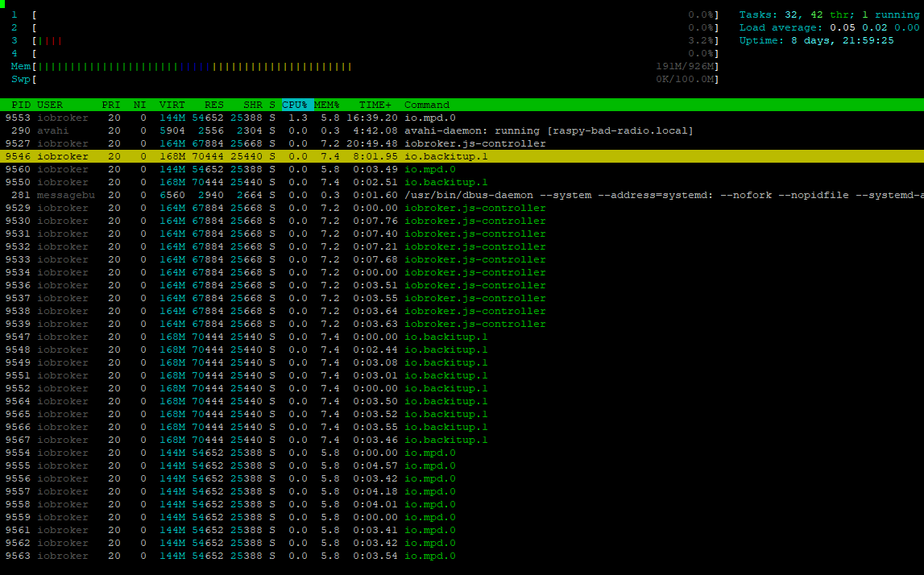This screenshot has width=924, height=575.
Task: Click memory value 191M/926M
Action: [x=686, y=67]
